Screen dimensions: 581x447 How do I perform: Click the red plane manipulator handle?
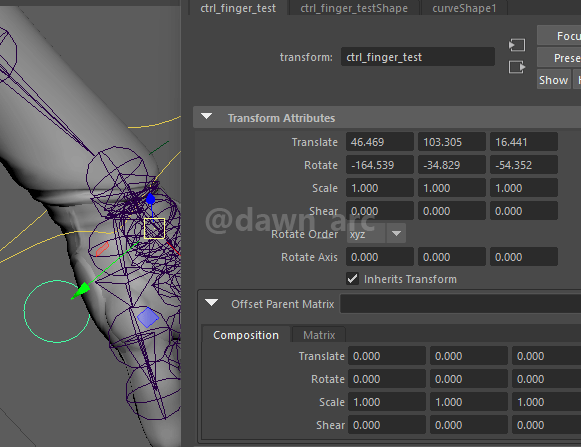coord(102,249)
